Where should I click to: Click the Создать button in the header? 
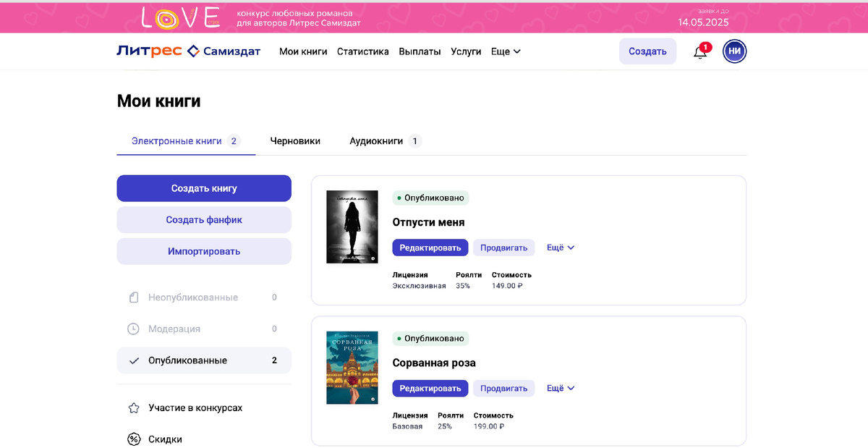[x=647, y=51]
